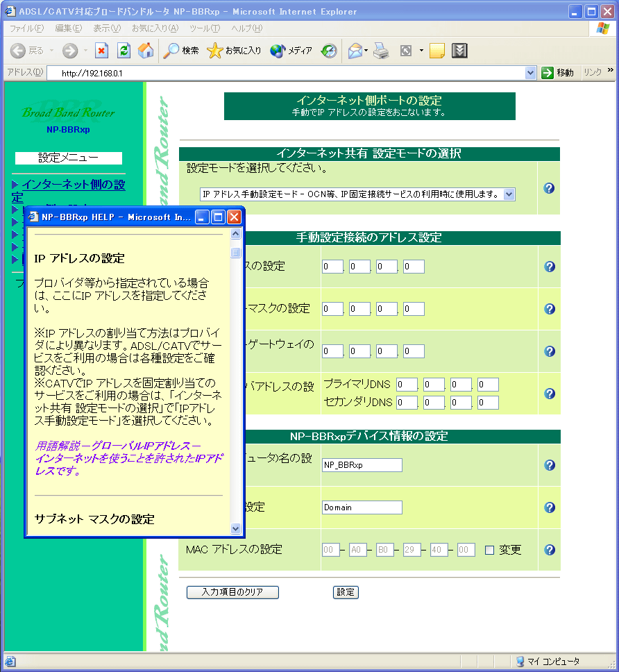
Task: Open the History toolbar icon
Action: point(329,51)
